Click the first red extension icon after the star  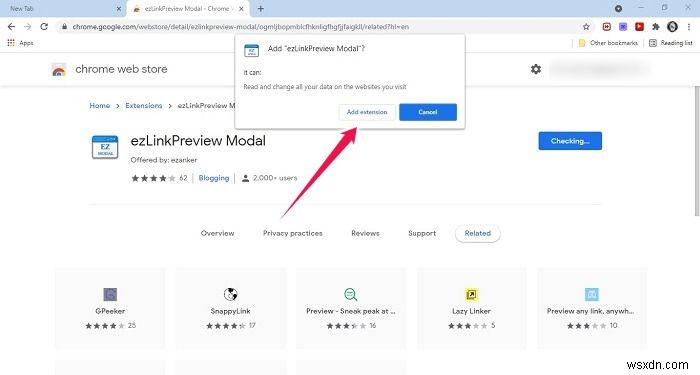pos(606,27)
